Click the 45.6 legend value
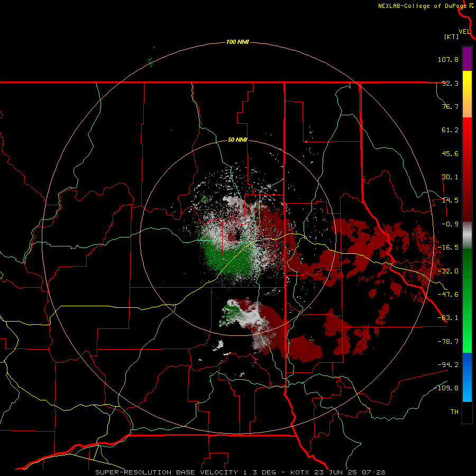476x476 pixels. (x=450, y=153)
